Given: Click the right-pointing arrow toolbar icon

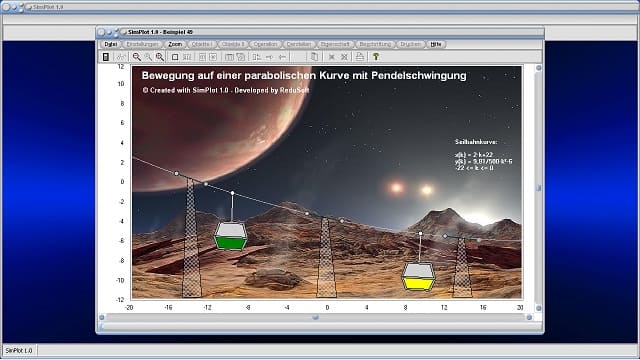Looking at the screenshot, I should [269, 57].
